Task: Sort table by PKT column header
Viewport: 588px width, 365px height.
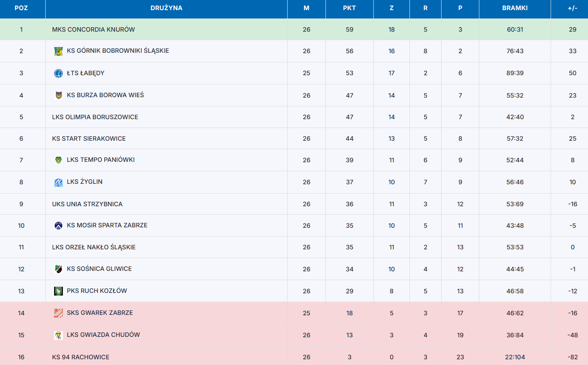Action: click(350, 8)
